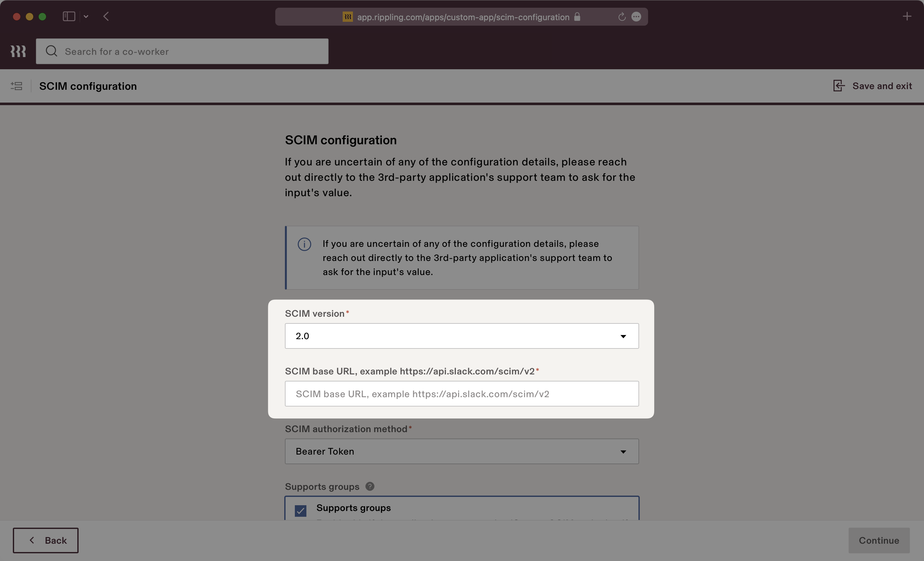
Task: Click the Continue button bottom-right
Action: [x=879, y=540]
